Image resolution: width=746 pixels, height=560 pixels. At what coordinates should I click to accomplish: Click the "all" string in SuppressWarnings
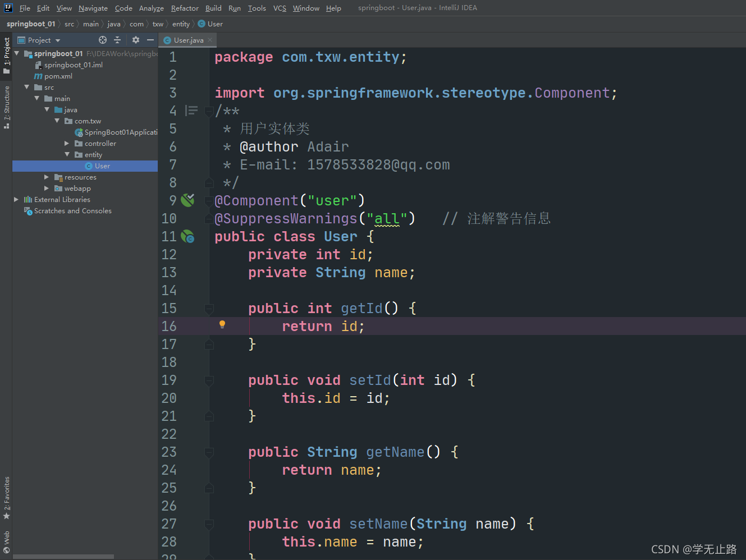387,219
